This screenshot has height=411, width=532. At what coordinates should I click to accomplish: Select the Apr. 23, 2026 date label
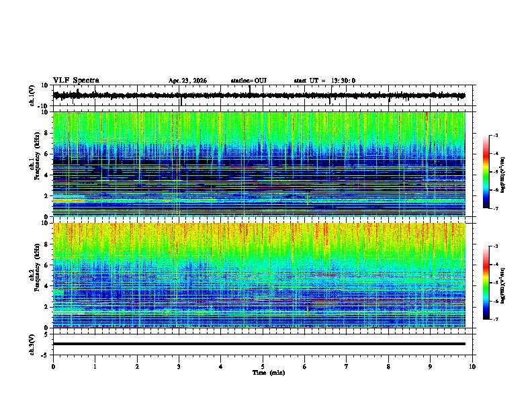[187, 81]
